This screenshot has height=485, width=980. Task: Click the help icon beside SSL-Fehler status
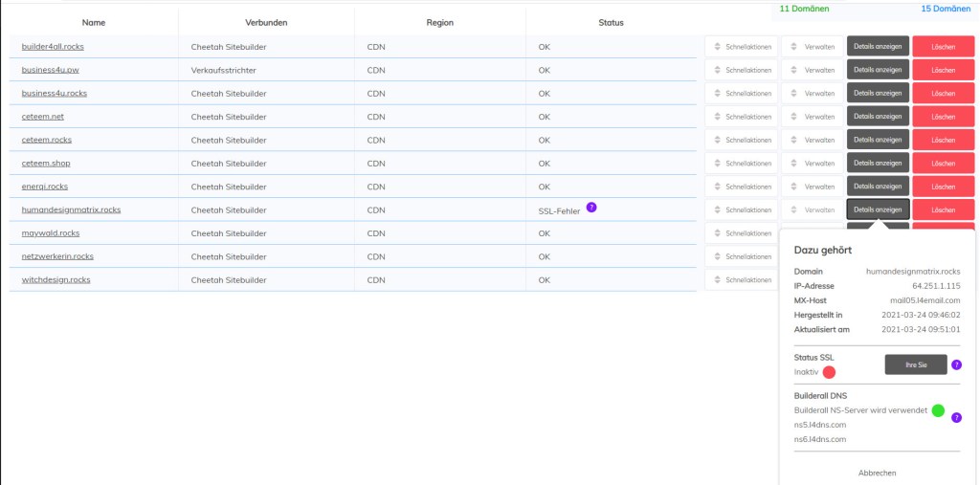591,208
